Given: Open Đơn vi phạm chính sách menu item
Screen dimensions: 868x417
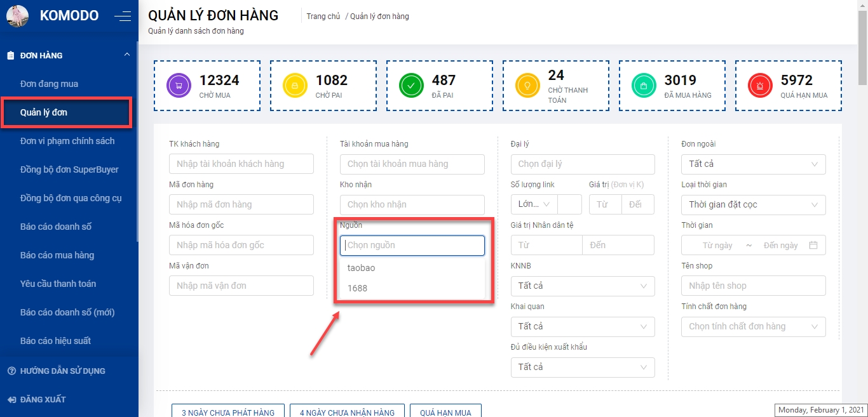Looking at the screenshot, I should pos(67,141).
